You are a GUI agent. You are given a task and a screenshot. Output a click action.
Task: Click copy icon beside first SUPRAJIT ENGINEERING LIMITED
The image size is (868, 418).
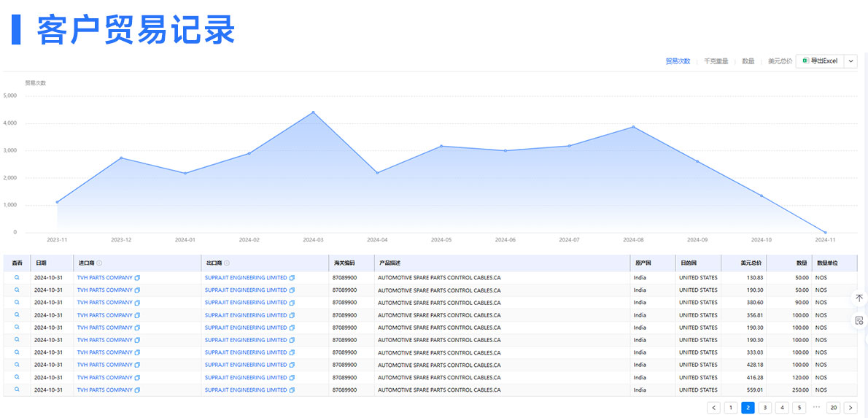[x=292, y=278]
